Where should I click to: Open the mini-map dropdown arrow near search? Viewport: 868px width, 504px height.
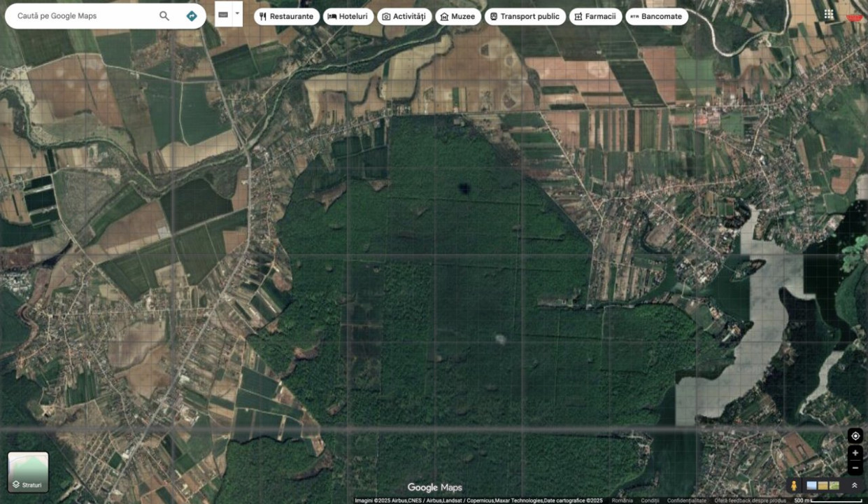click(x=236, y=12)
